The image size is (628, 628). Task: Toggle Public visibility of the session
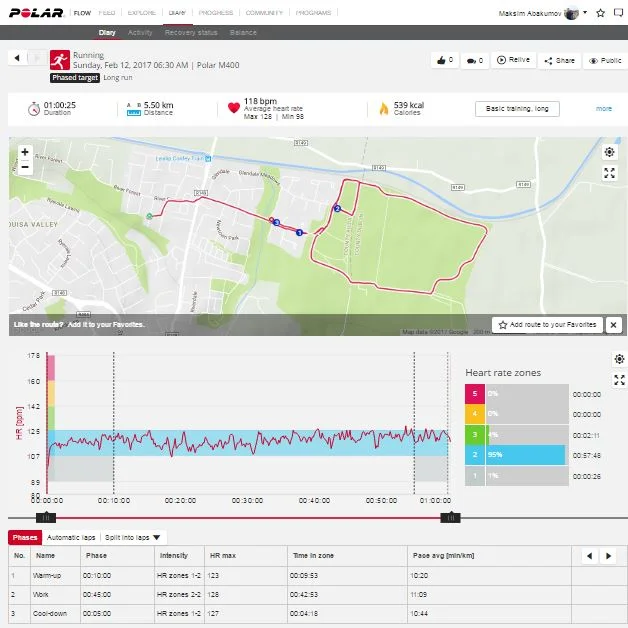(x=604, y=60)
